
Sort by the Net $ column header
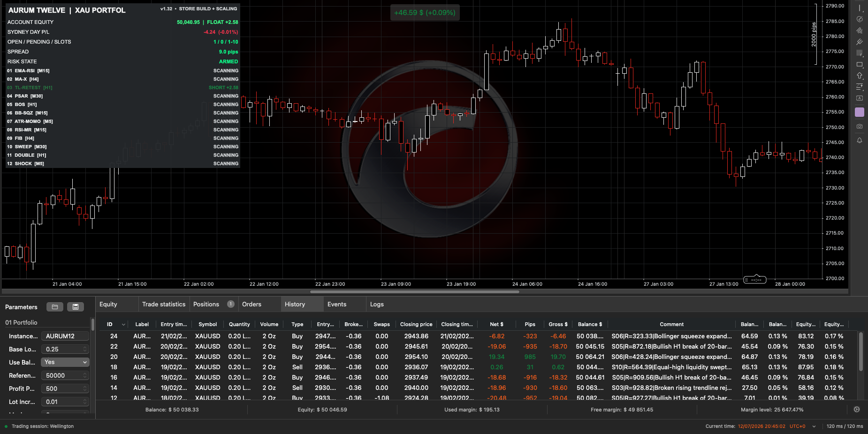tap(496, 324)
